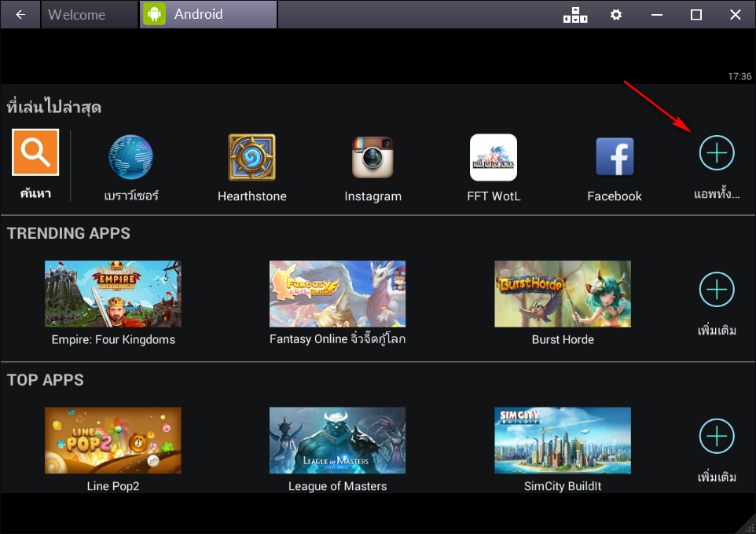Screen dimensions: 756x534
Task: Click the Line Pop2 title text
Action: pos(113,486)
